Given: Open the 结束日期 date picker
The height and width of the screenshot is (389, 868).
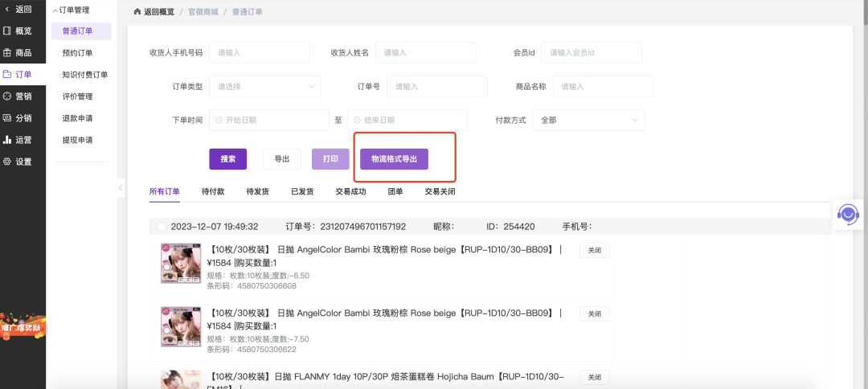Looking at the screenshot, I should (407, 120).
